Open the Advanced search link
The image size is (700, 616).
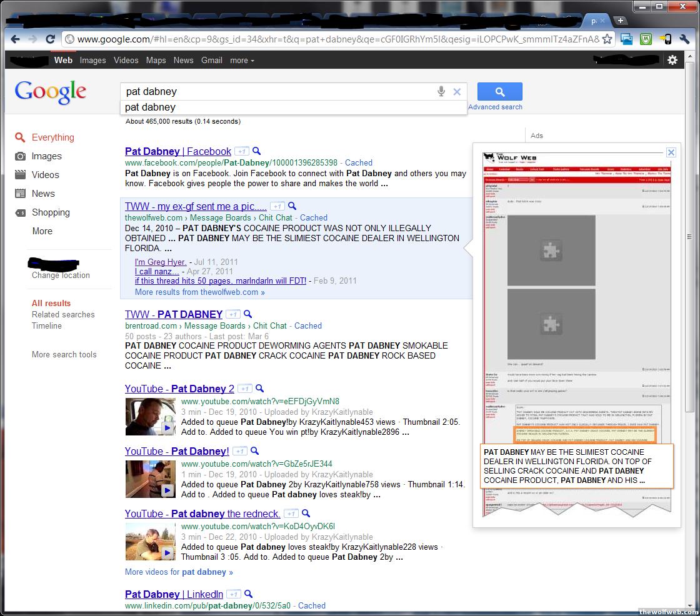495,107
